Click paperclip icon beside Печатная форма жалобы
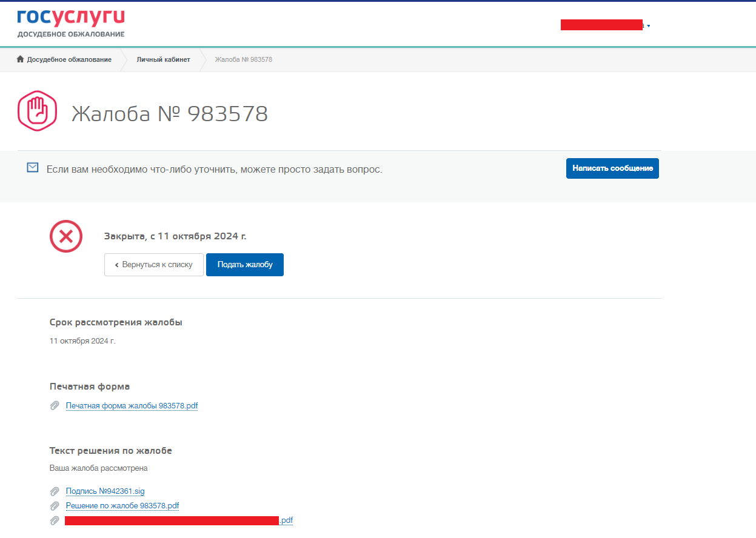 point(55,406)
